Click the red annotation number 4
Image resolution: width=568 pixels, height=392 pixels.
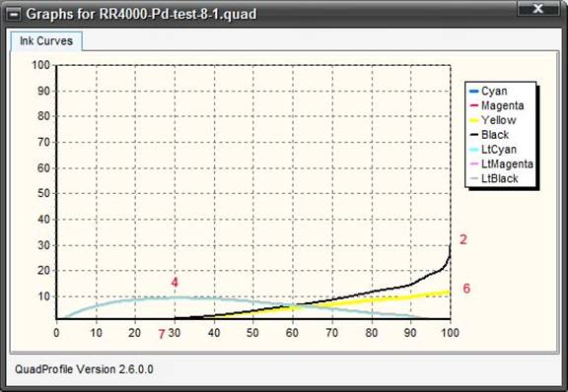pos(175,283)
